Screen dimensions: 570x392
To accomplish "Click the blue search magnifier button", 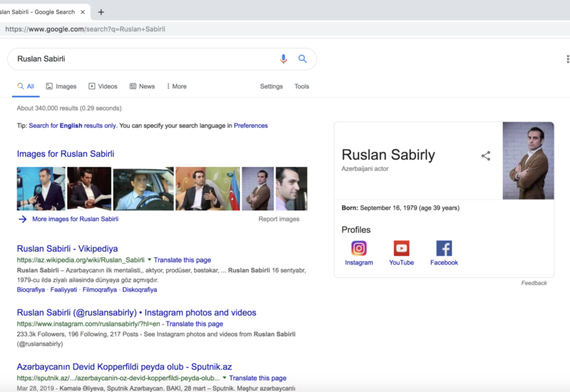I will (302, 59).
